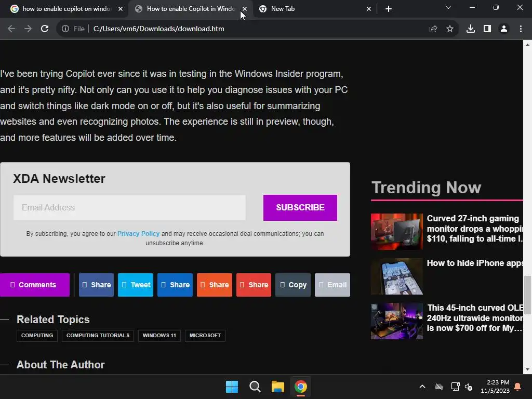Image resolution: width=532 pixels, height=399 pixels.
Task: Open the COMPUTING topic tag
Action: click(37, 336)
